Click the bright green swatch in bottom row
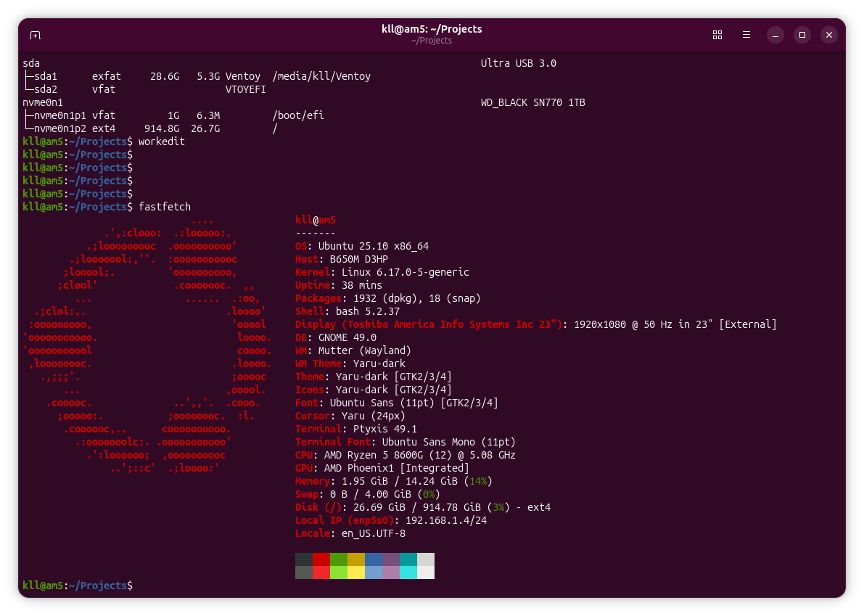864x616 pixels. coord(339,572)
